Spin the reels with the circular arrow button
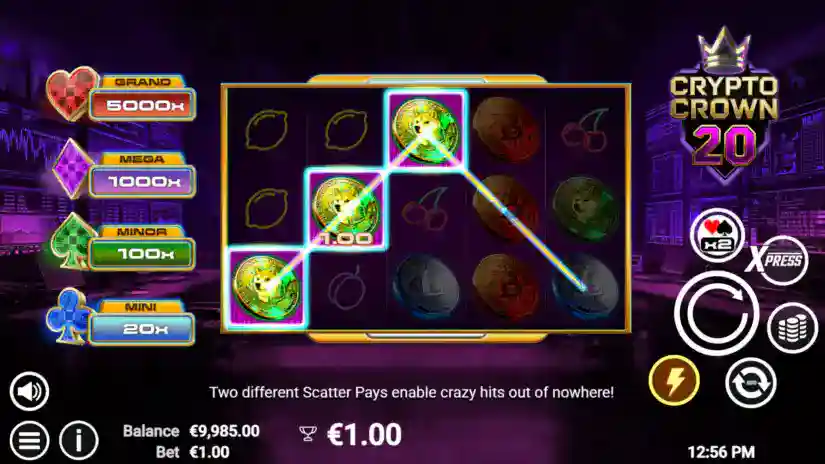 [x=716, y=314]
